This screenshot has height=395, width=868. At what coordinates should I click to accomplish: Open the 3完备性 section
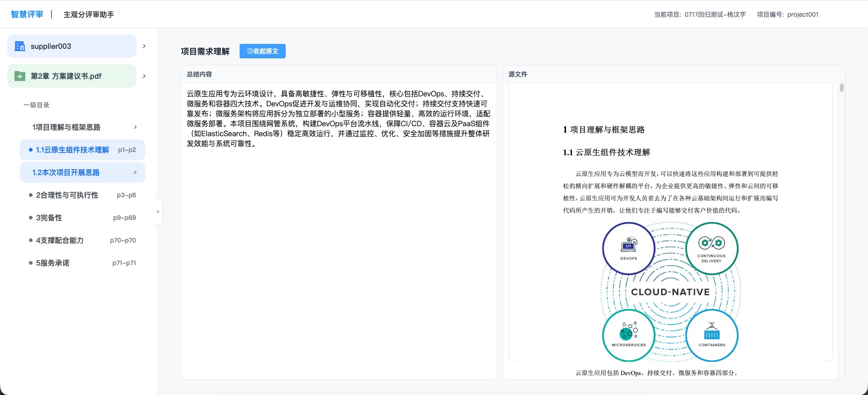tap(49, 218)
